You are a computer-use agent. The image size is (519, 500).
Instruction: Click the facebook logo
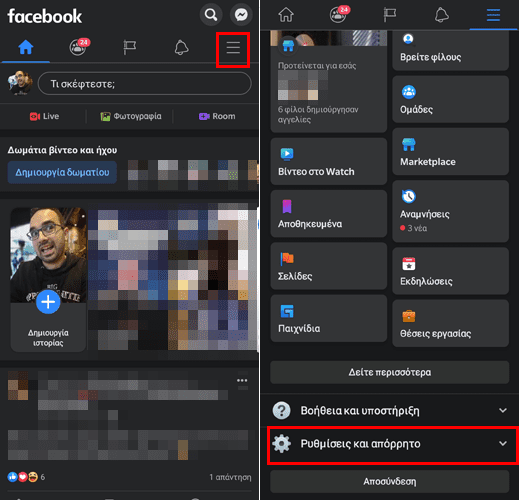click(x=45, y=16)
